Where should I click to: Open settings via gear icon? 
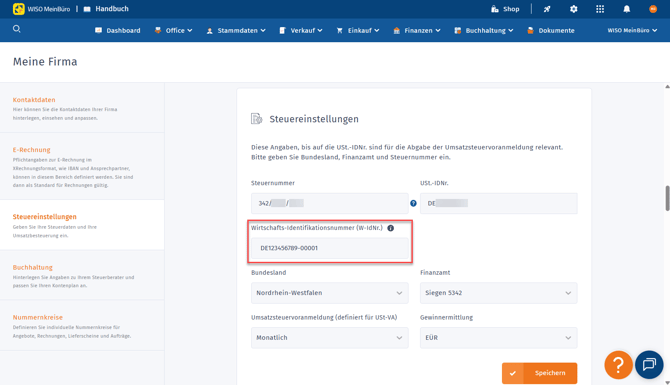pyautogui.click(x=573, y=9)
